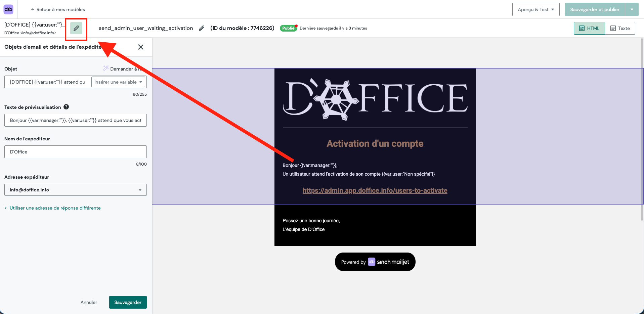Switch to the Texte view
Image resolution: width=644 pixels, height=314 pixels.
(x=620, y=28)
